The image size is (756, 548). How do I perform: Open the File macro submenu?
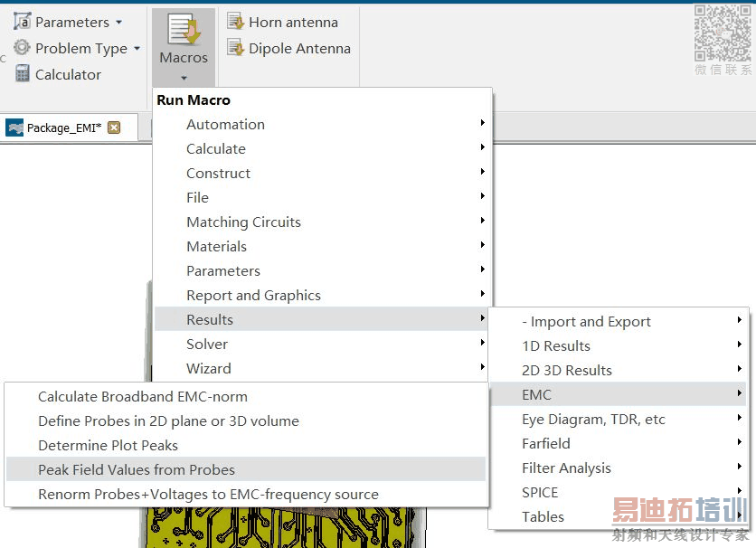pyautogui.click(x=322, y=198)
